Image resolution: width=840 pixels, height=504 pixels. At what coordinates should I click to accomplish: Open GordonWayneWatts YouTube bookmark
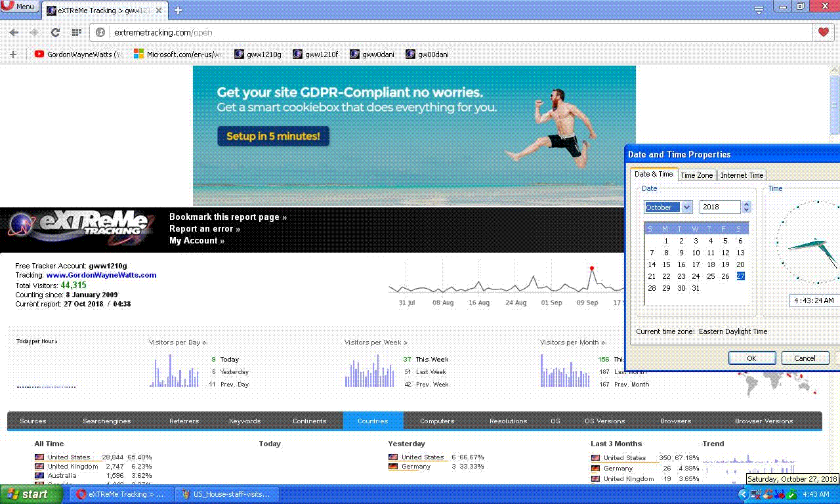79,54
